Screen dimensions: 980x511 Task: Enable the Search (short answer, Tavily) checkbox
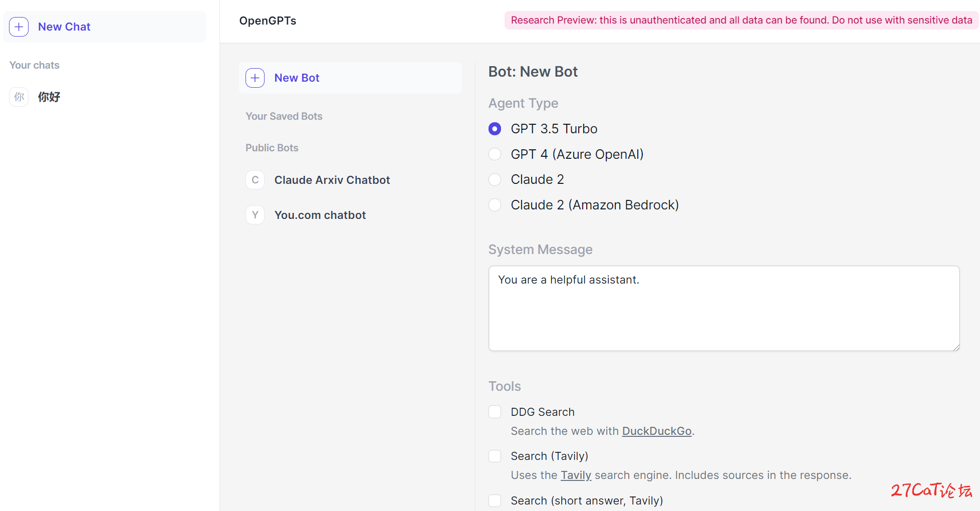tap(495, 500)
